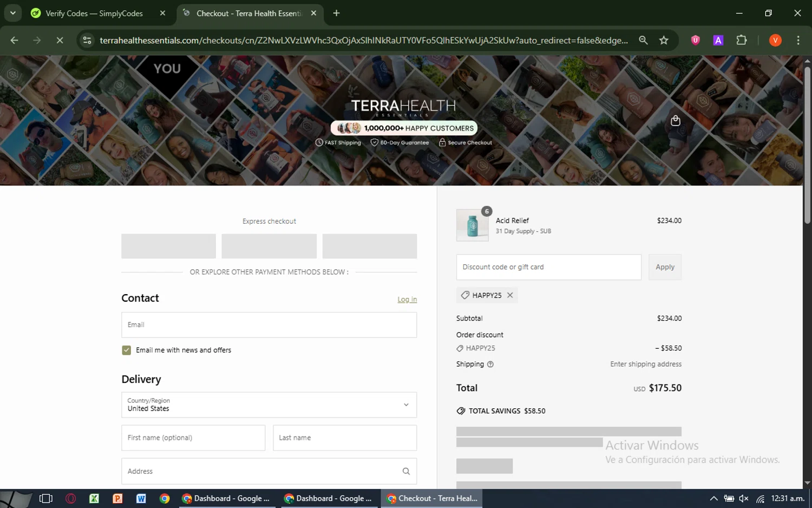The image size is (812, 508).
Task: Open the Chrome three-dot menu
Action: point(798,40)
